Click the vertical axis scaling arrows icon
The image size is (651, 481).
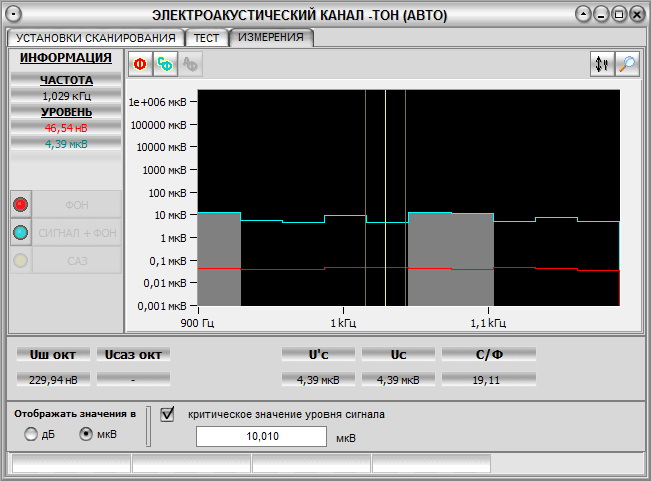pos(602,63)
